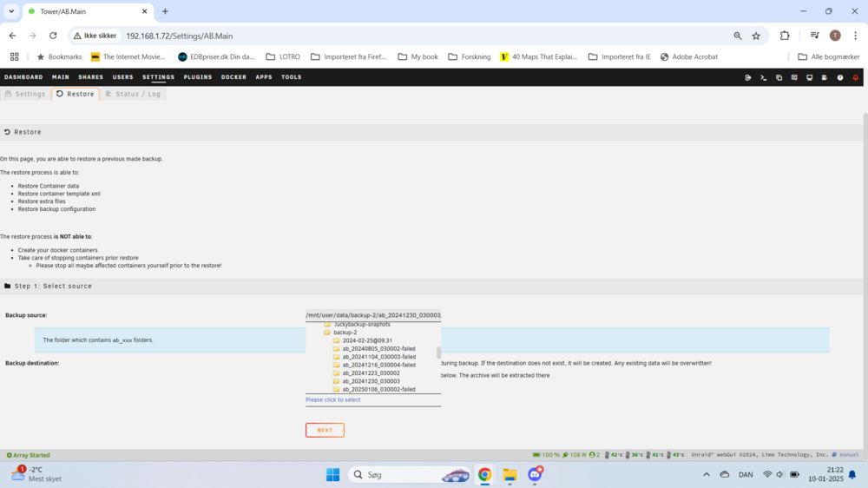Open the Adobe Acrobat bookmark

coord(689,56)
